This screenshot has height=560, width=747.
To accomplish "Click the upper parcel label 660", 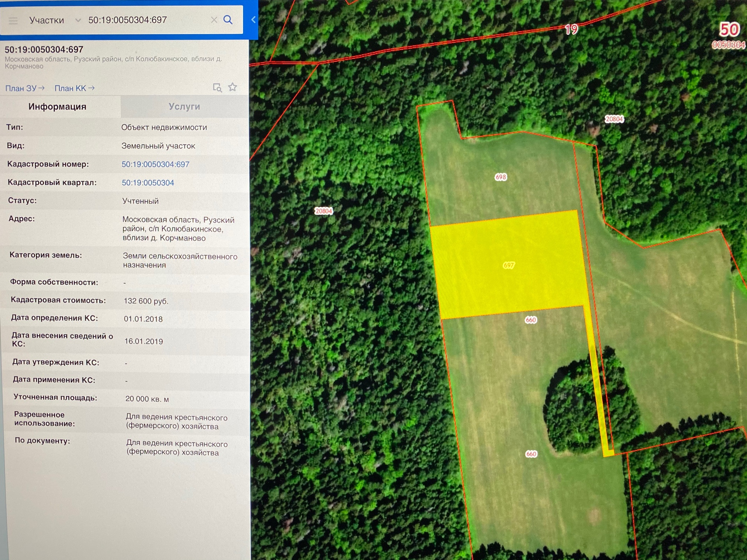I will tap(531, 320).
